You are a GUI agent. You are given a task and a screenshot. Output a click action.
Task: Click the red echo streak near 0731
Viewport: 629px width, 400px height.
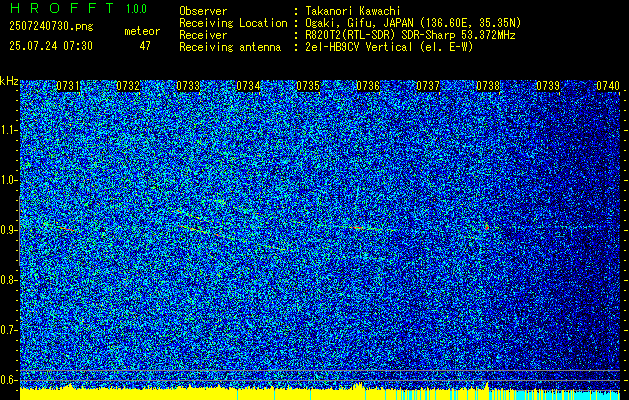click(x=67, y=229)
